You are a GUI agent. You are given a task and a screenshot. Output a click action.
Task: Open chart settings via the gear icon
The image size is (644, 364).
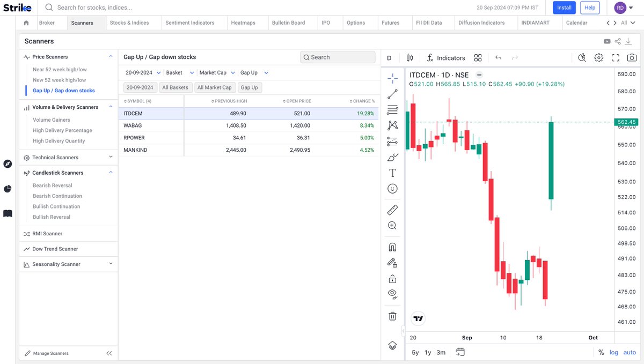pyautogui.click(x=598, y=57)
